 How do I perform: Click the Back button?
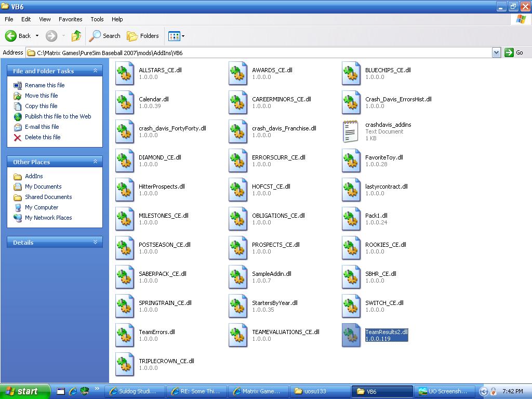(x=18, y=36)
